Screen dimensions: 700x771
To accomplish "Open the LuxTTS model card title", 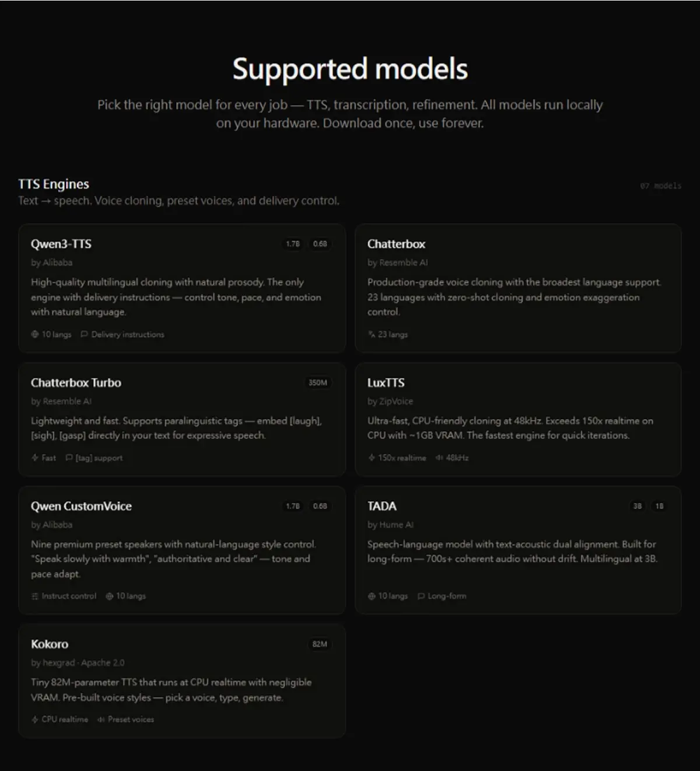I will pyautogui.click(x=386, y=383).
